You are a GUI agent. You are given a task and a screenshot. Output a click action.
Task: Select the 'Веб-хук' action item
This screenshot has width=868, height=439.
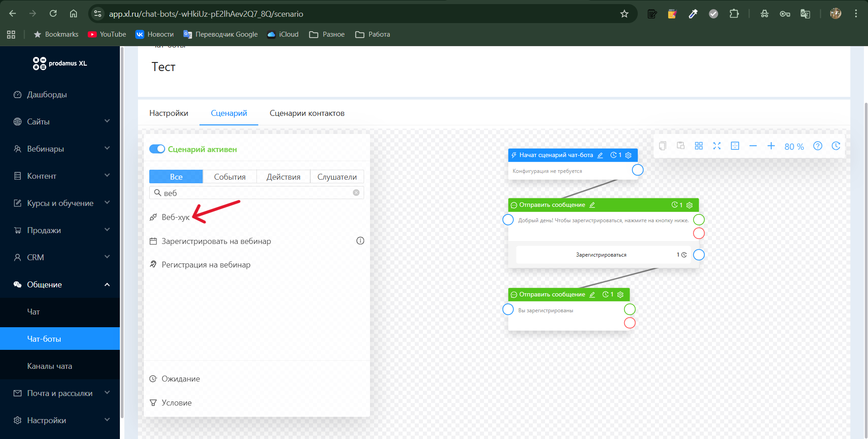(175, 217)
